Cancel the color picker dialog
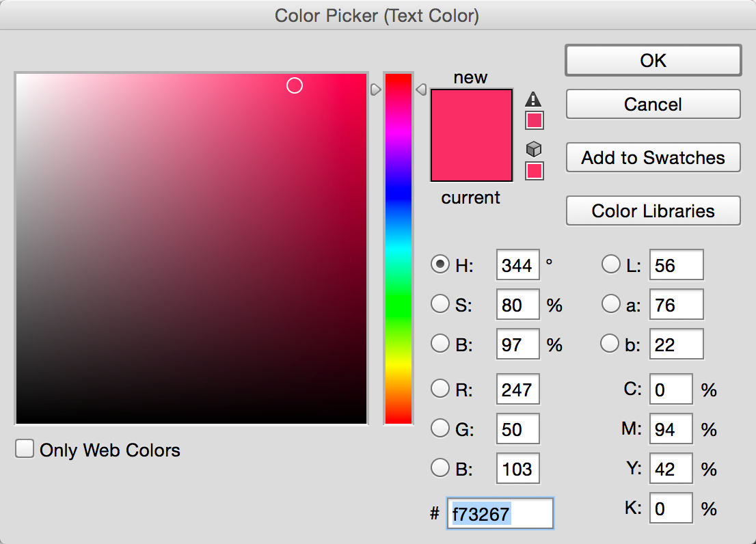This screenshot has height=544, width=756. pos(652,104)
